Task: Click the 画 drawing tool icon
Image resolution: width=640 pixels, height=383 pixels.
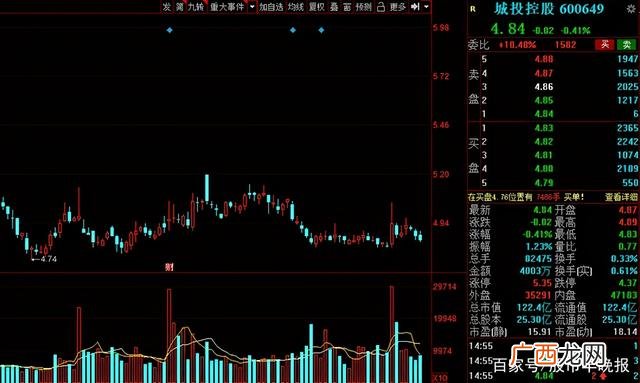Action: pyautogui.click(x=347, y=7)
